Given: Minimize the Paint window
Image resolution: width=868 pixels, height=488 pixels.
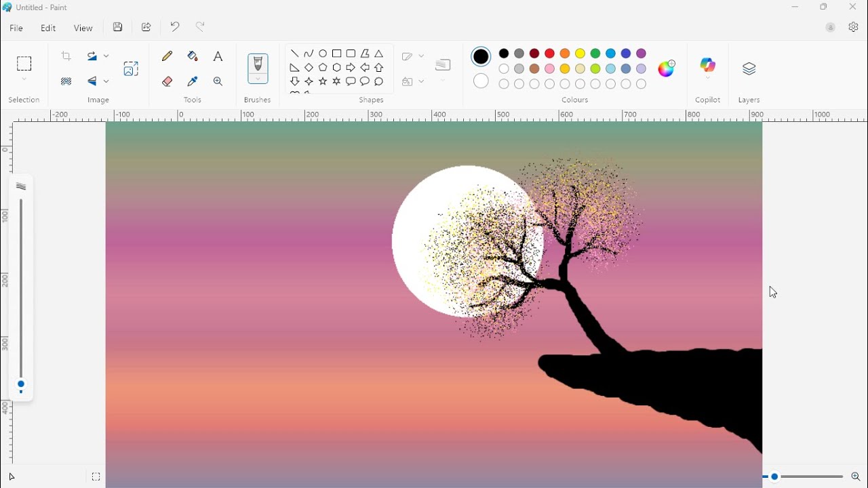Looking at the screenshot, I should (795, 7).
